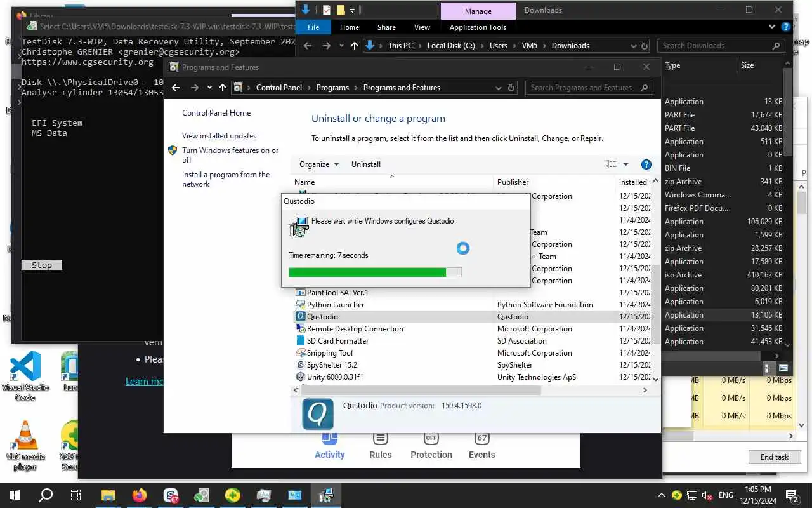This screenshot has width=812, height=508.
Task: Open the View ribbon tab in Explorer
Action: pyautogui.click(x=422, y=27)
